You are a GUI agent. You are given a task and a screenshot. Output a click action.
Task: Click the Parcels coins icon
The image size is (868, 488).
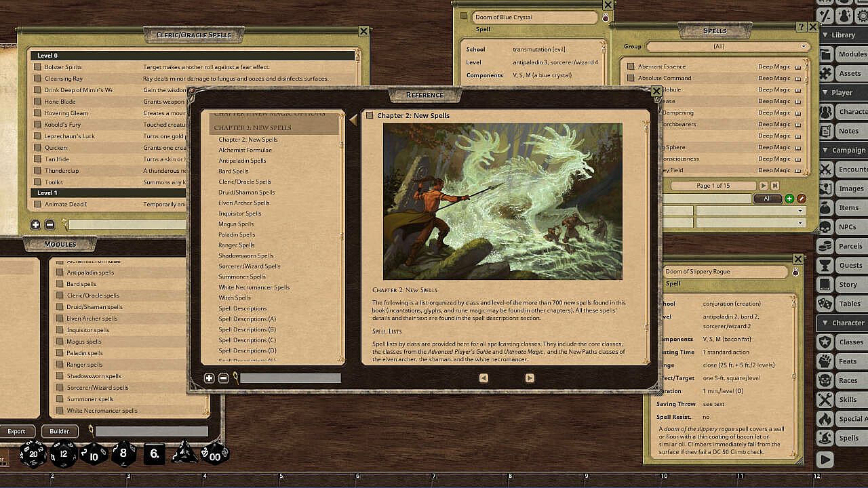(x=825, y=246)
